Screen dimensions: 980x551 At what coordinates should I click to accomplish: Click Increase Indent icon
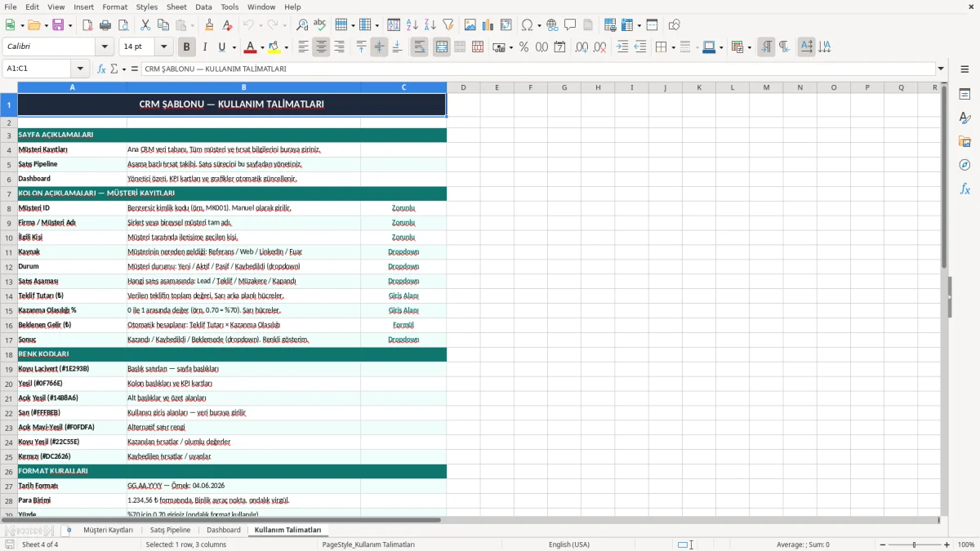(622, 47)
